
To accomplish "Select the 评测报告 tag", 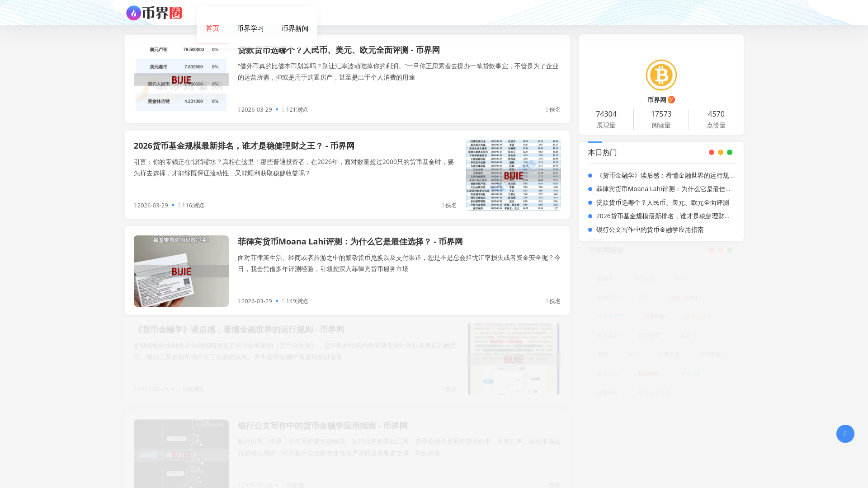I will (690, 373).
